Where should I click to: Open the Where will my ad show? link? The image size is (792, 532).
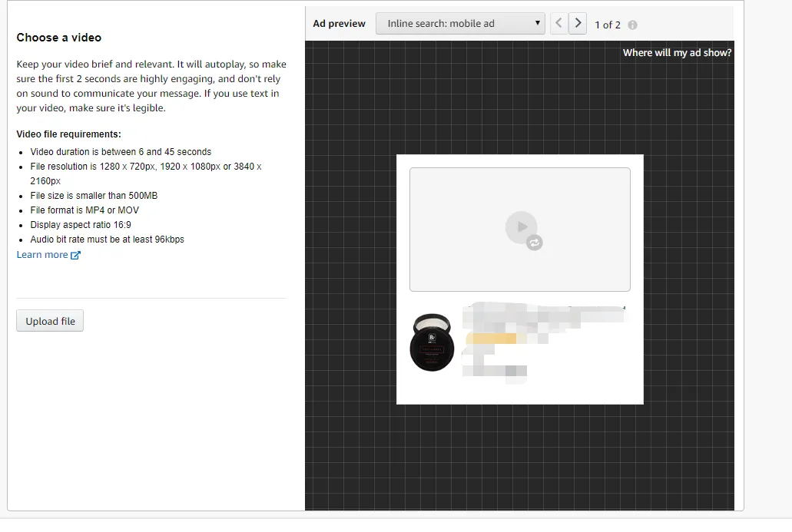(677, 52)
